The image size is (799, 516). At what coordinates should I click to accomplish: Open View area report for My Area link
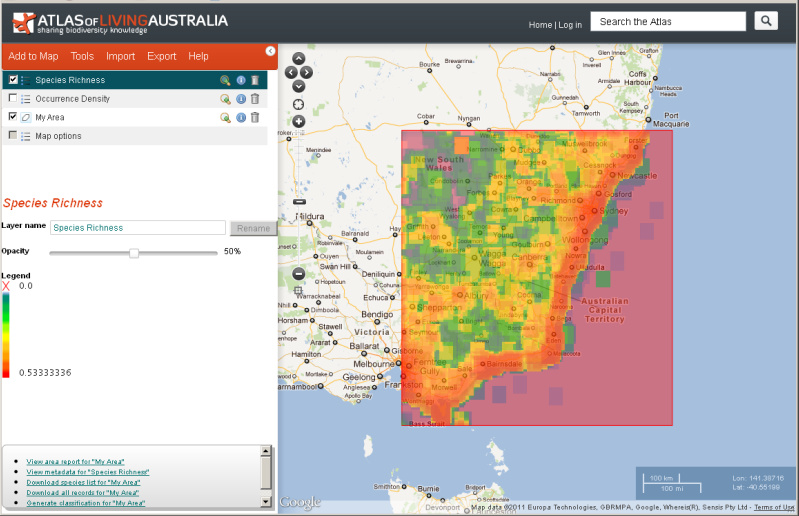[x=75, y=462]
